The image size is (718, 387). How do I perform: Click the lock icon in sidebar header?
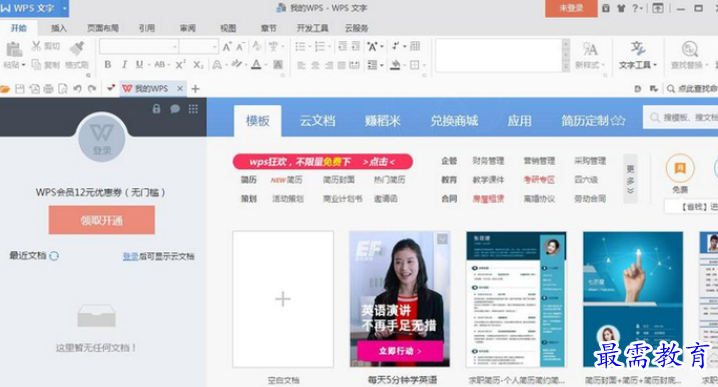(157, 109)
